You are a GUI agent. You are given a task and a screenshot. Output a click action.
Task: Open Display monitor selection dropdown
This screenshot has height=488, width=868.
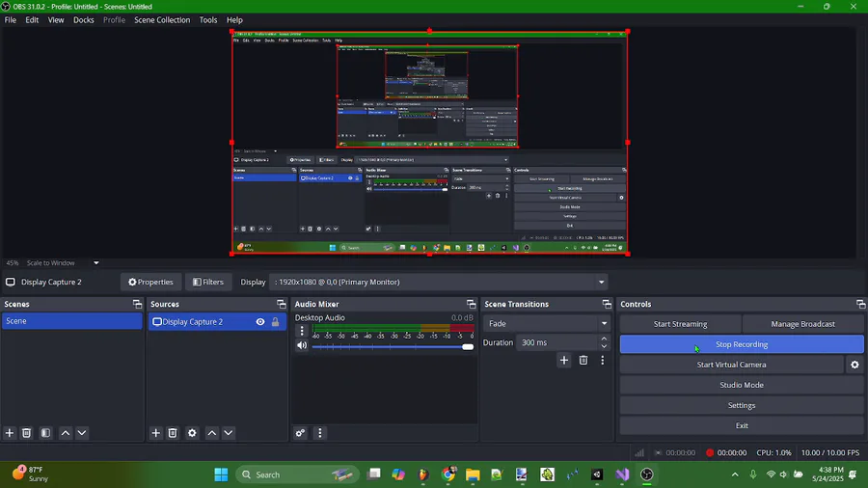(601, 283)
